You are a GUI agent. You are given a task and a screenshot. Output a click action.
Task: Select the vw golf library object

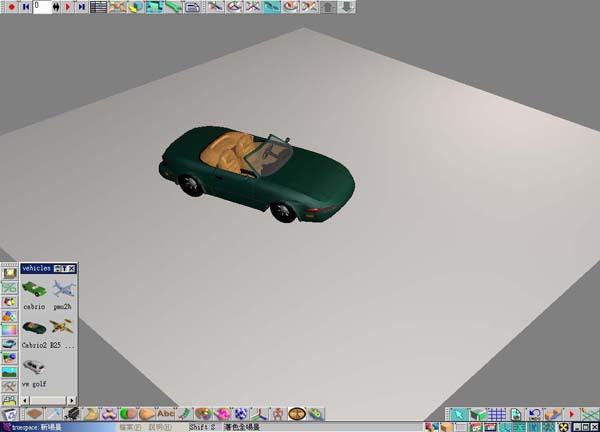coord(33,366)
